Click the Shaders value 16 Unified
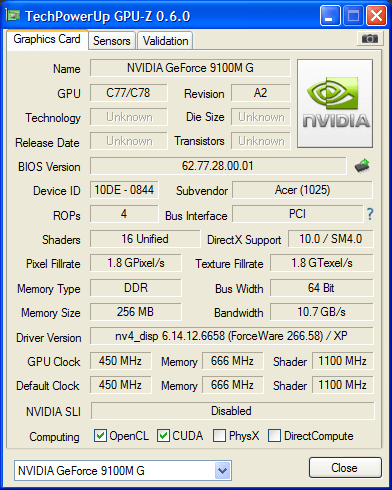 pos(145,239)
